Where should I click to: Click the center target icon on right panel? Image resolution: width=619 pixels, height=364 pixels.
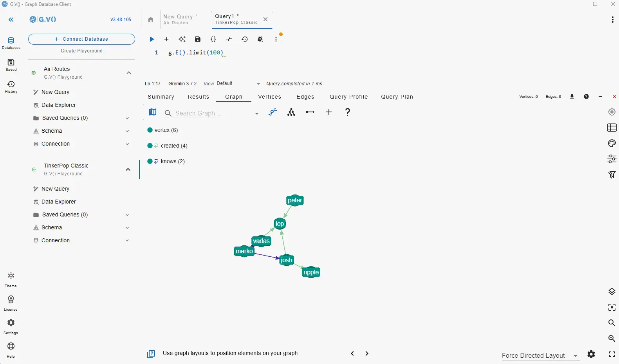pos(612,112)
